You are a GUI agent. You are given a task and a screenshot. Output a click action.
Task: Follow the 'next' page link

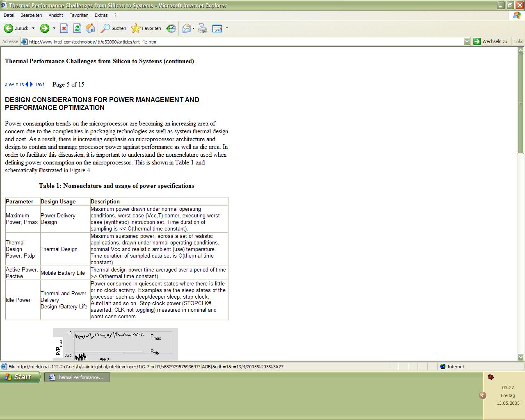[39, 84]
